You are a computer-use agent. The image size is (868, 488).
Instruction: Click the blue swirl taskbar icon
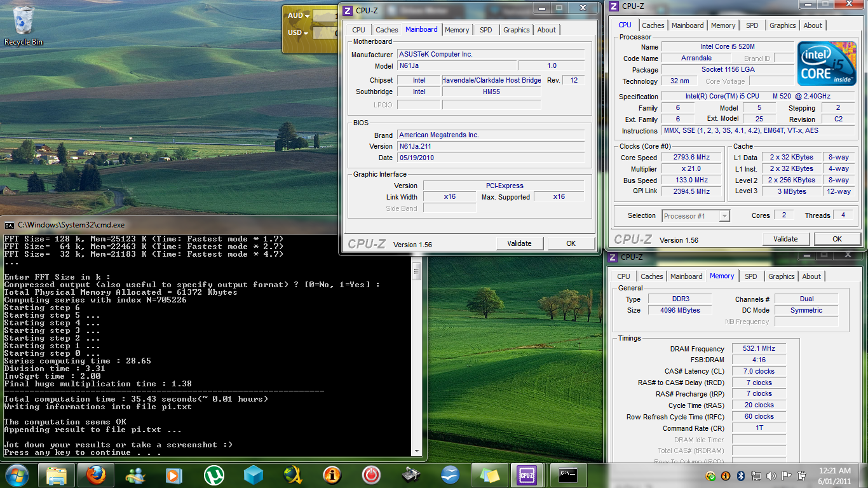(451, 475)
